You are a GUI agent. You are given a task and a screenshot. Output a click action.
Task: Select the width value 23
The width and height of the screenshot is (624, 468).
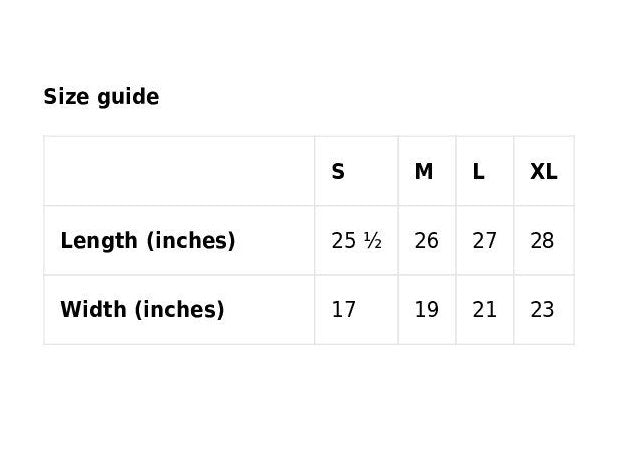[x=542, y=310]
